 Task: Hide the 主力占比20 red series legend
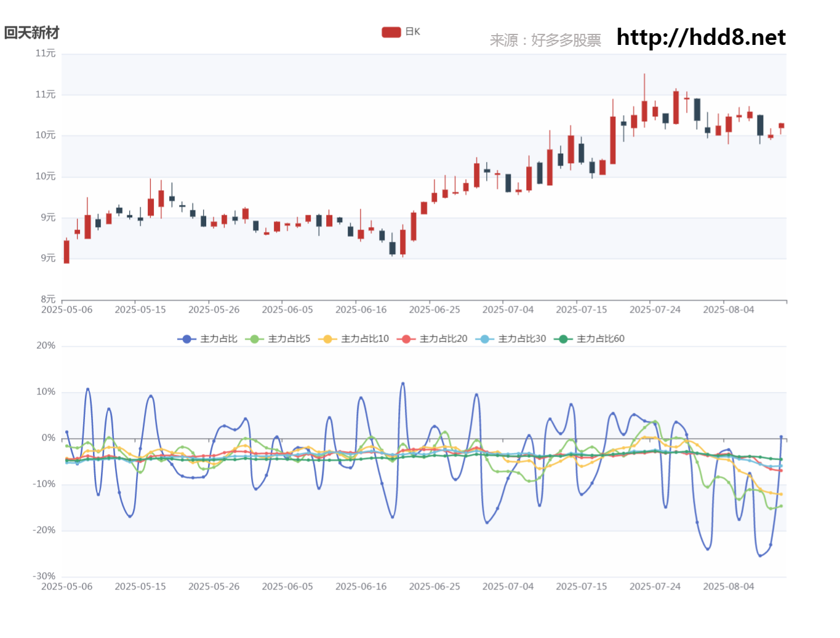point(432,339)
